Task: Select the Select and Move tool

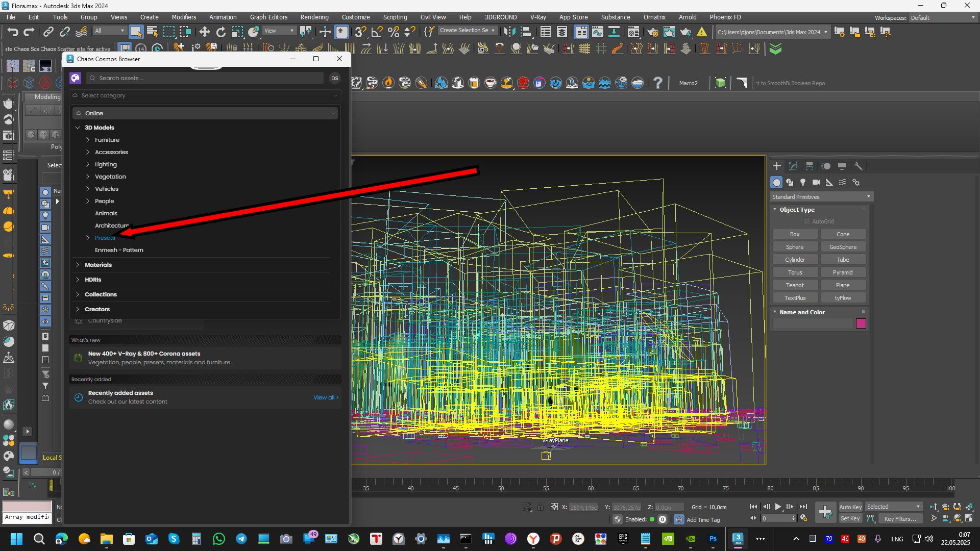Action: 204,32
